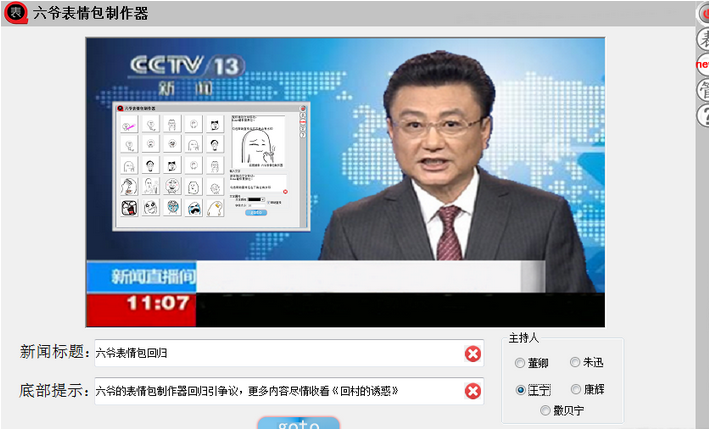Viewport: 709px width, 429px height.
Task: Select 王宁 as the host
Action: [533, 390]
